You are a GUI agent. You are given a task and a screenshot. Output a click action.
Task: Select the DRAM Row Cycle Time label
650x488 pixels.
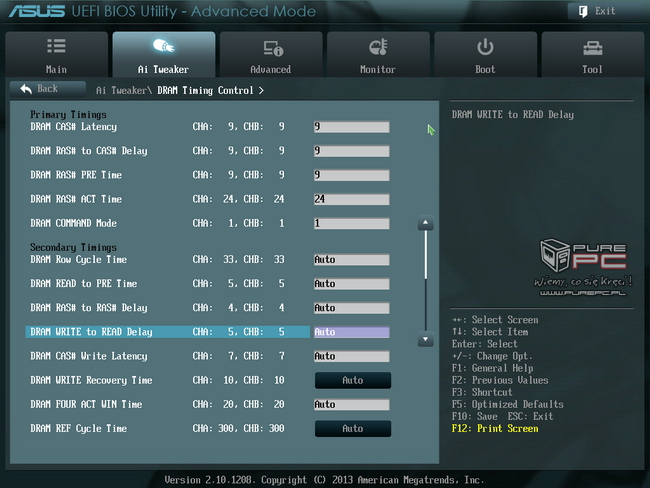click(78, 260)
